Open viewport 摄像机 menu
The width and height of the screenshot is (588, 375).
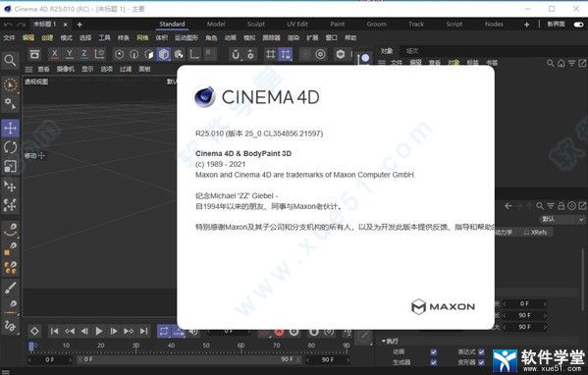pyautogui.click(x=66, y=69)
